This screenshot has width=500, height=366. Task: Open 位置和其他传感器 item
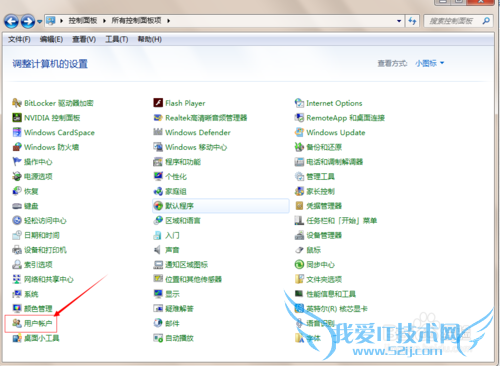(187, 279)
